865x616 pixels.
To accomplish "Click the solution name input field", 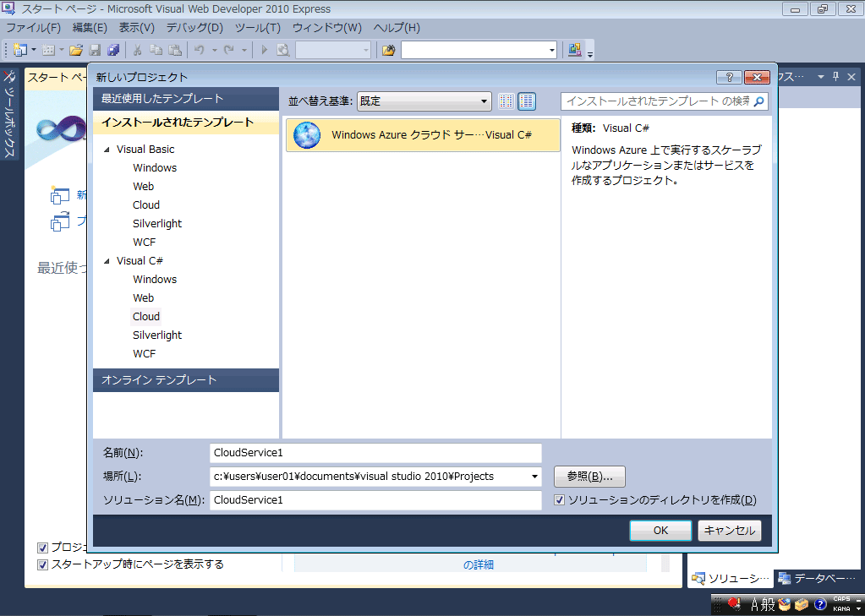I will pos(375,500).
